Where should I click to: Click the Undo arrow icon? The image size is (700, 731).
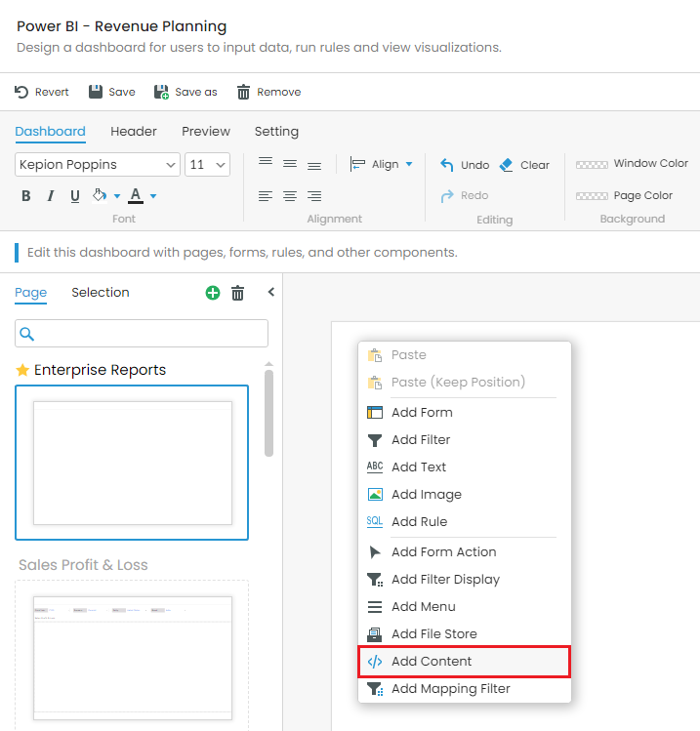[x=447, y=165]
